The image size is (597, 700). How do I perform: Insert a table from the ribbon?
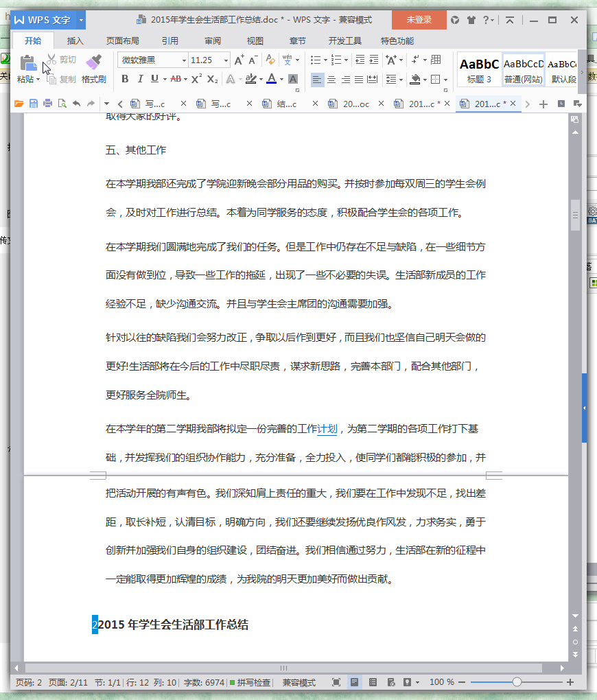436,60
